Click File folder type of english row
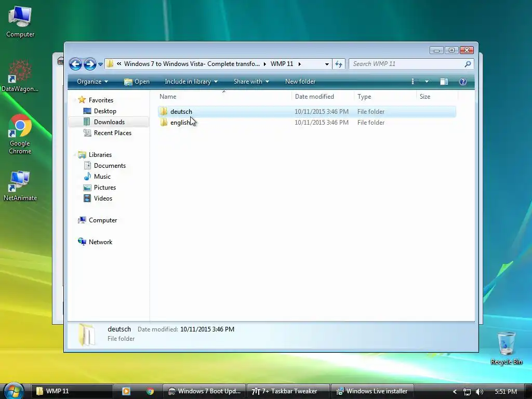Screen dimensions: 532x399 371,123
